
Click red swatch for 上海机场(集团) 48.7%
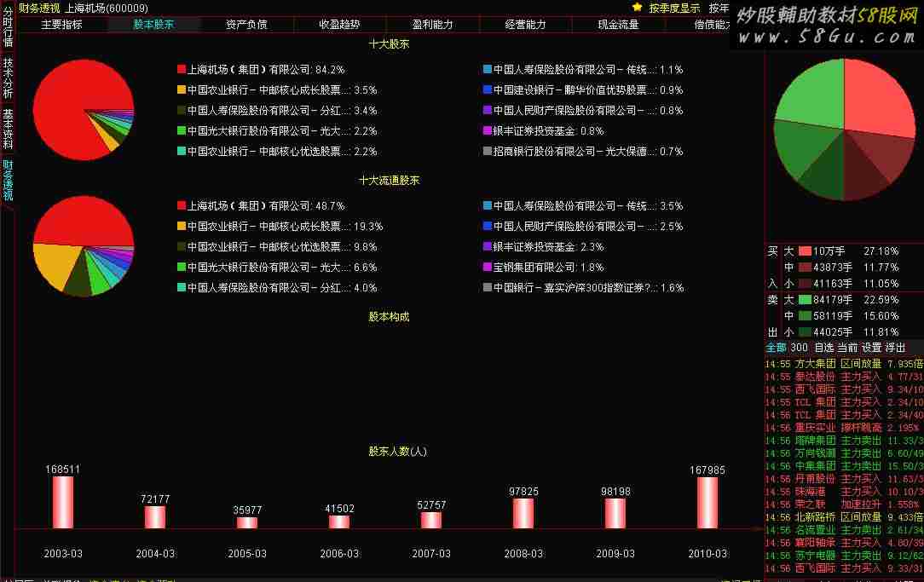point(182,205)
